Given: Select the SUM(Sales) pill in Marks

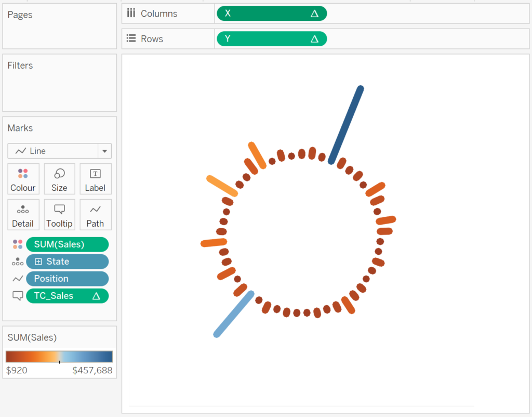Looking at the screenshot, I should pos(68,244).
